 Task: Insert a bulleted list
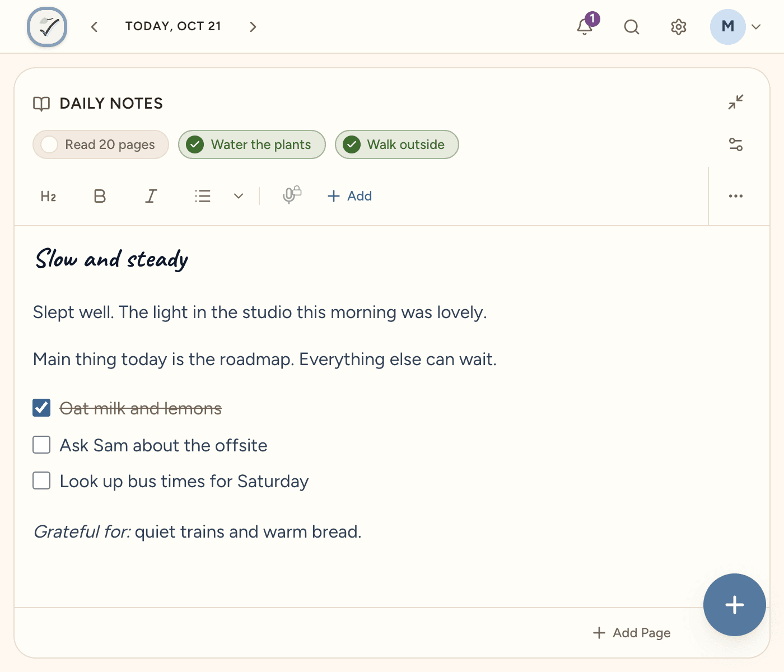(x=203, y=196)
